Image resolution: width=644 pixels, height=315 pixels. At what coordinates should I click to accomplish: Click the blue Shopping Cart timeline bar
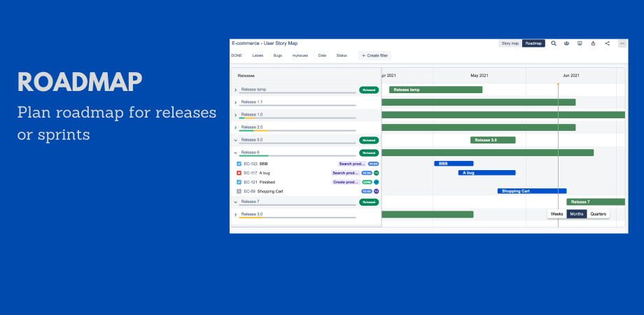[x=531, y=191]
